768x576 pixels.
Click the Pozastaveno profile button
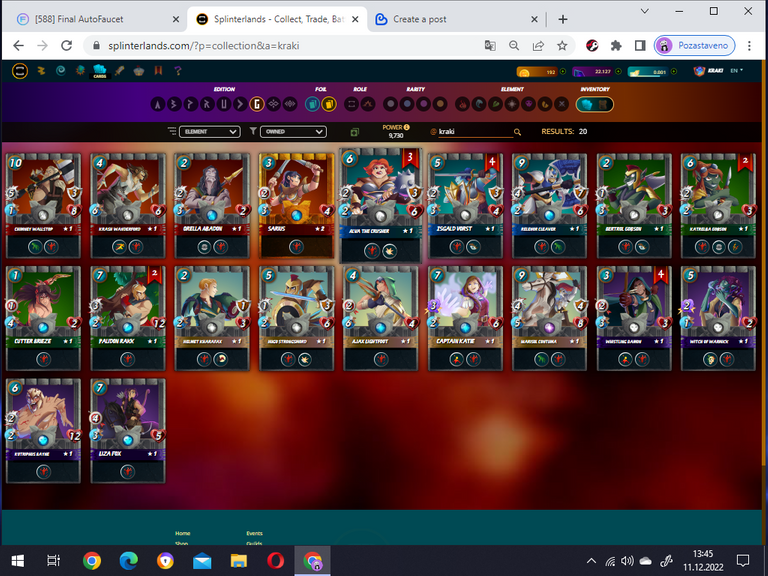click(x=695, y=46)
